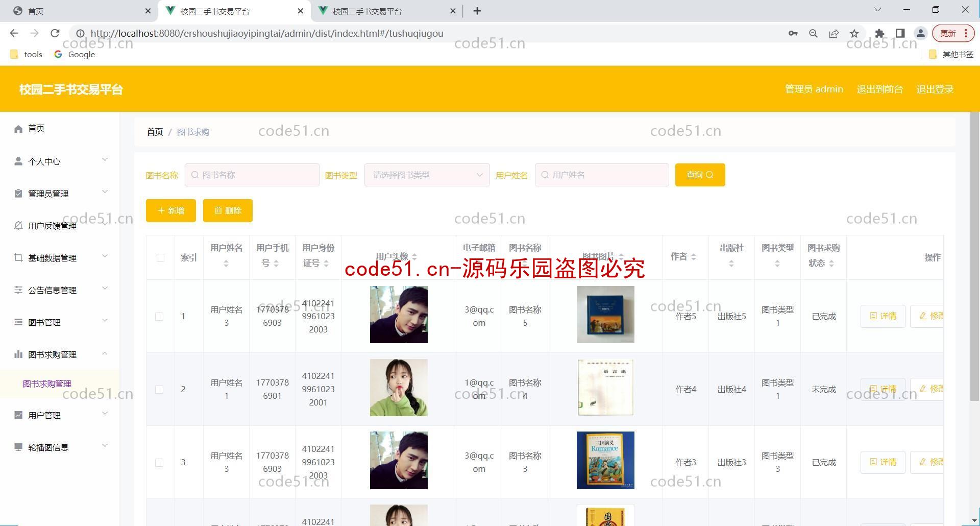Switch to the first 首页 browser tab
Screen dimensions: 980x526
point(79,11)
